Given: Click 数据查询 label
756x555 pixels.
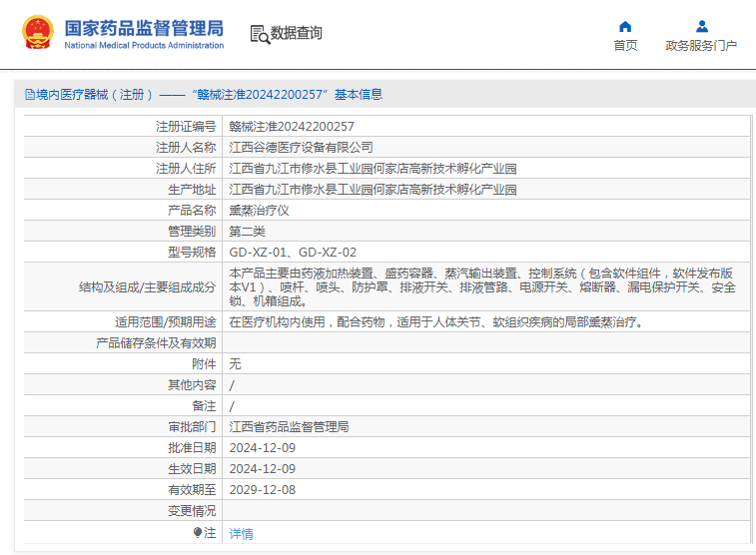Looking at the screenshot, I should point(296,33).
